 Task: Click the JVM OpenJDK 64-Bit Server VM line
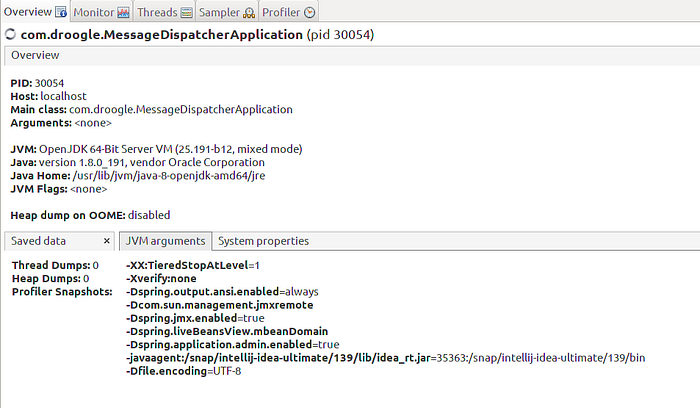[x=156, y=149]
